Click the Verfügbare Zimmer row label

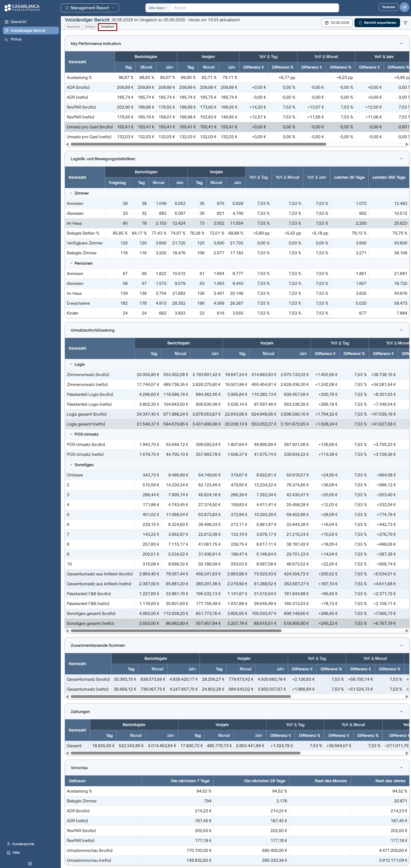pos(84,243)
